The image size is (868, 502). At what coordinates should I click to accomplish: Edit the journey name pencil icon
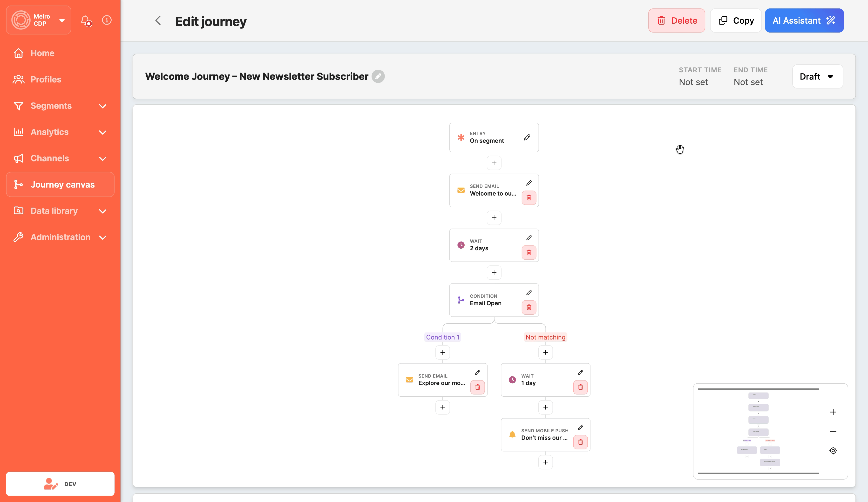[378, 76]
